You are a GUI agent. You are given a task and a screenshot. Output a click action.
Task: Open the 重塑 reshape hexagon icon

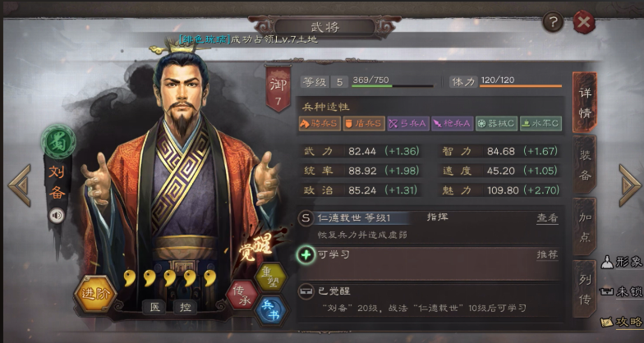point(270,277)
